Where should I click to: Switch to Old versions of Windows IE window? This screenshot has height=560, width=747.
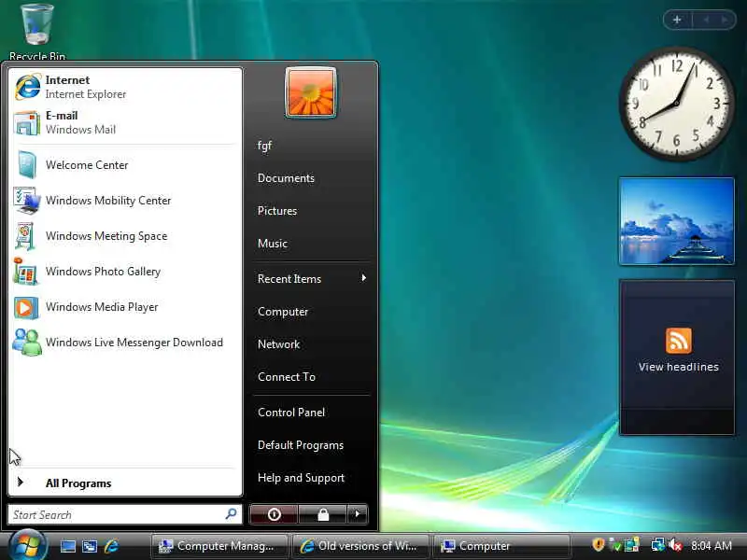click(x=360, y=546)
